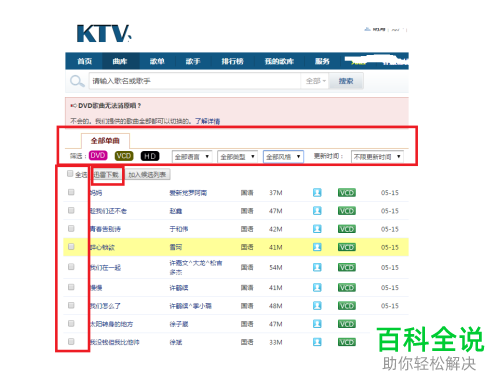The image size is (500, 384).
Task: Tick checkbox for song 我们怎么了
Action: [x=71, y=305]
